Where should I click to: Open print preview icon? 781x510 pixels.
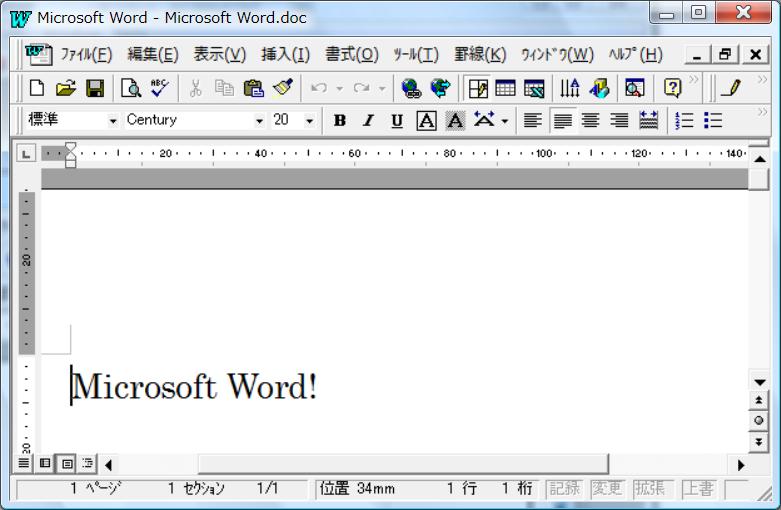click(130, 89)
